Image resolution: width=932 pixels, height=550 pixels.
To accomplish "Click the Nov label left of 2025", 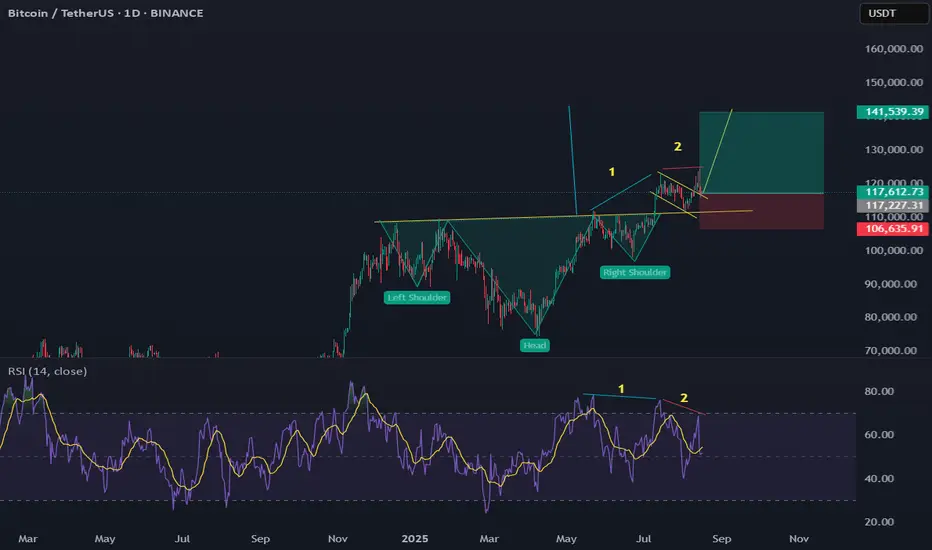I will click(x=338, y=539).
